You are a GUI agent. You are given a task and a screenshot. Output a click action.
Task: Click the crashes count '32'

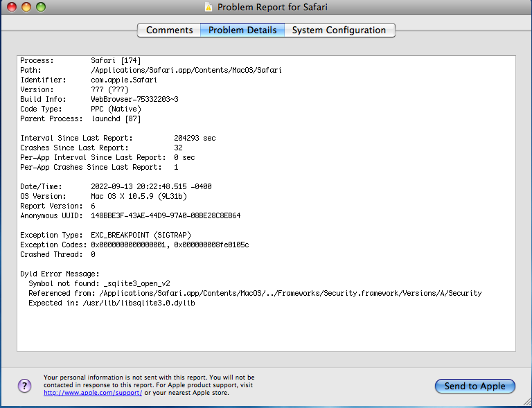point(178,148)
